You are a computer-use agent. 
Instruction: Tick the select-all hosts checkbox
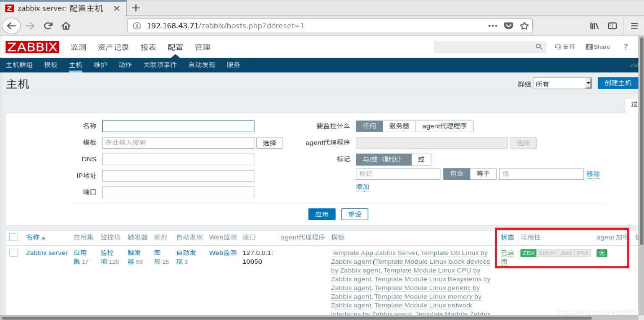(14, 237)
